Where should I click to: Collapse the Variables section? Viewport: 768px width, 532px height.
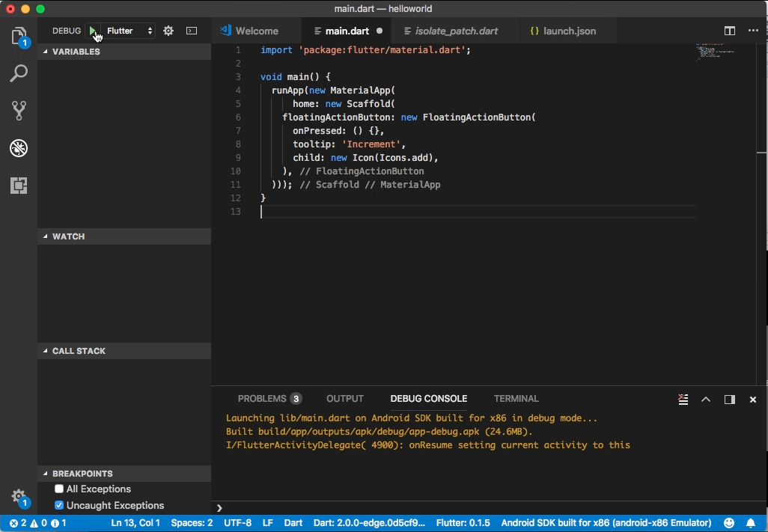[124, 52]
